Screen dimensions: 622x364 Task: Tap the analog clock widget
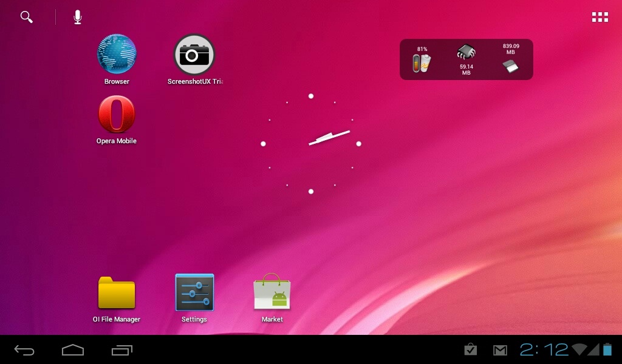point(311,144)
